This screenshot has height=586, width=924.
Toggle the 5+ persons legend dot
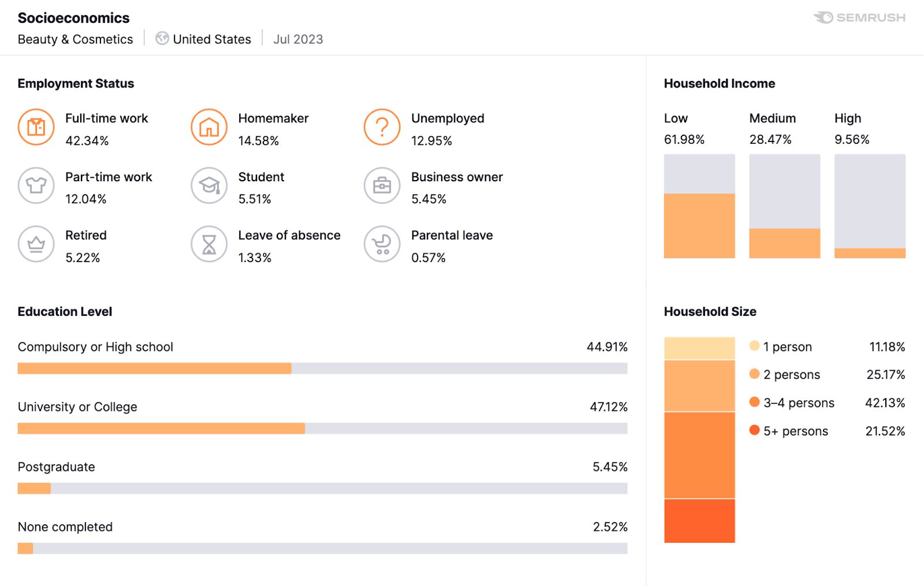[754, 431]
